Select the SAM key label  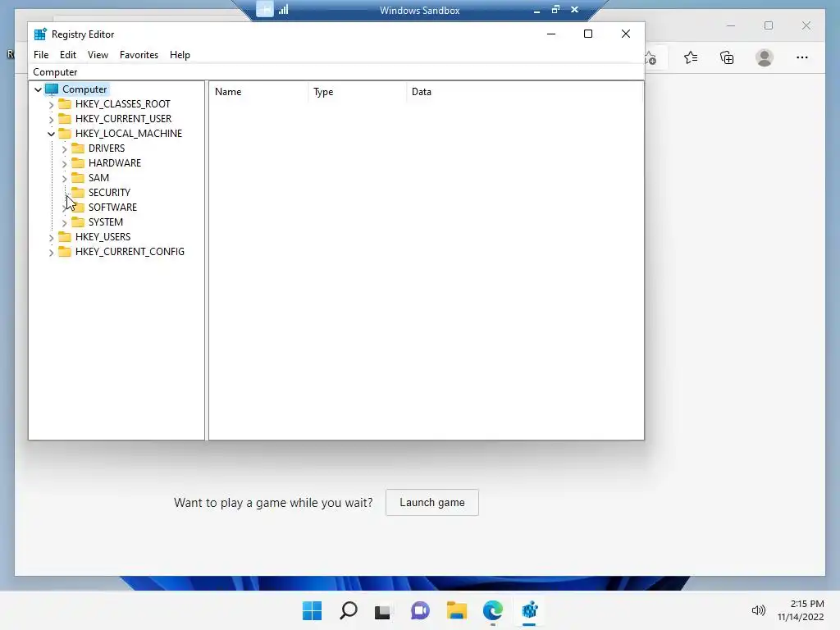(x=98, y=177)
